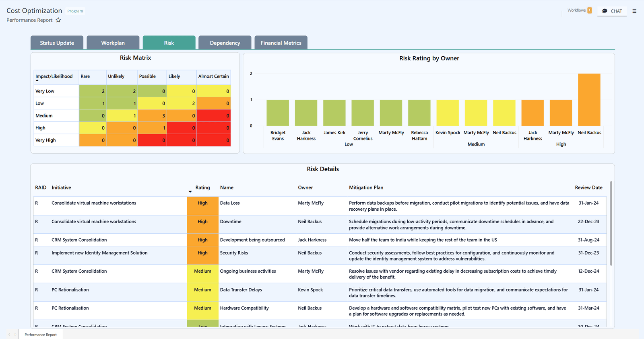The width and height of the screenshot is (644, 339).
Task: Click the next sheet arrow at bottom left
Action: [15, 335]
